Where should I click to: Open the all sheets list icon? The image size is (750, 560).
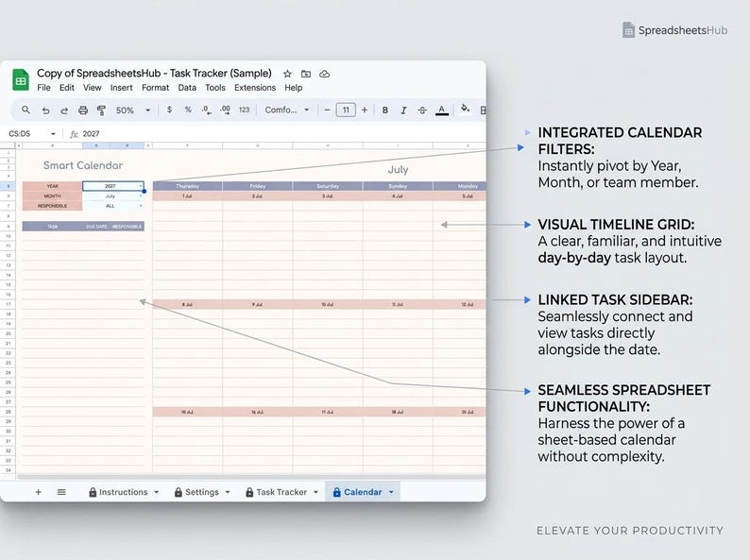(x=61, y=492)
